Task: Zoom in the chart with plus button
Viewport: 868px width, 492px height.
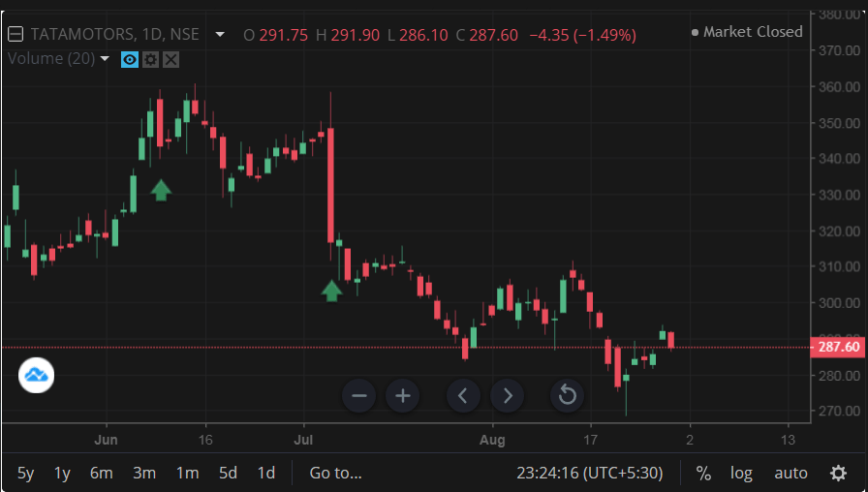Action: tap(403, 395)
